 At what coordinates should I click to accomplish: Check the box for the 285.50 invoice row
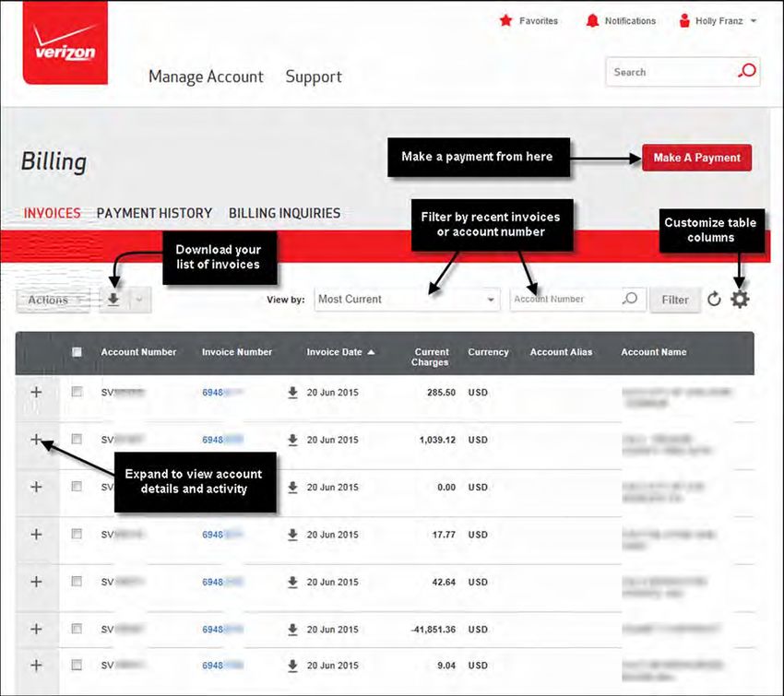click(77, 392)
